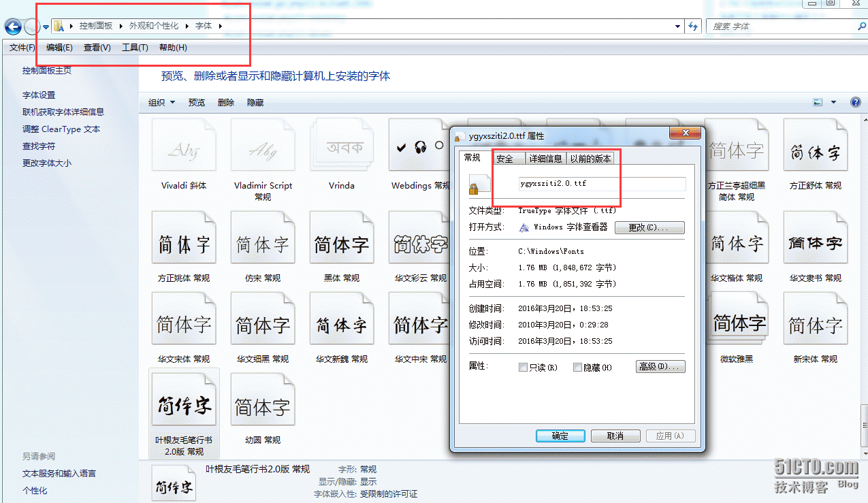This screenshot has height=503, width=868.
Task: Click the 隐藏 toolbar button
Action: (255, 103)
